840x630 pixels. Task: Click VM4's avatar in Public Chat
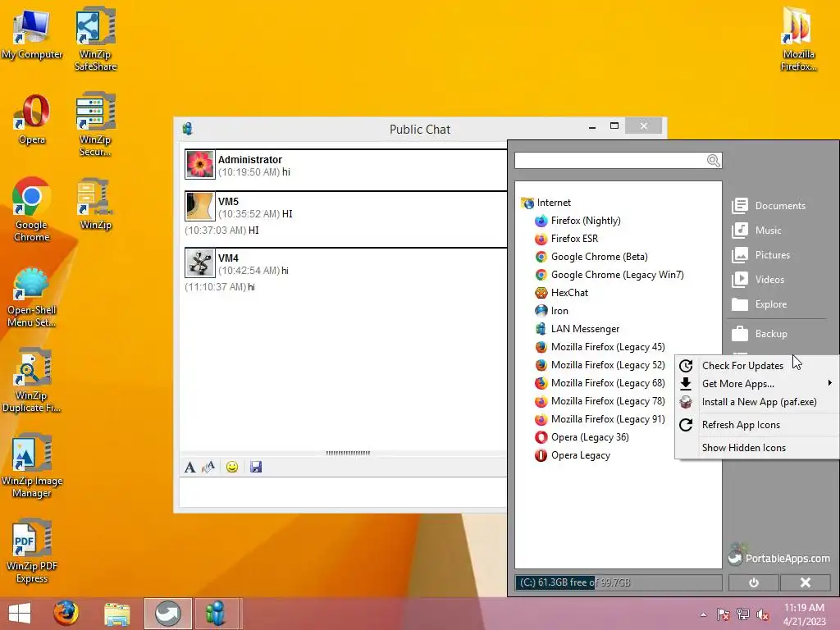(x=200, y=262)
